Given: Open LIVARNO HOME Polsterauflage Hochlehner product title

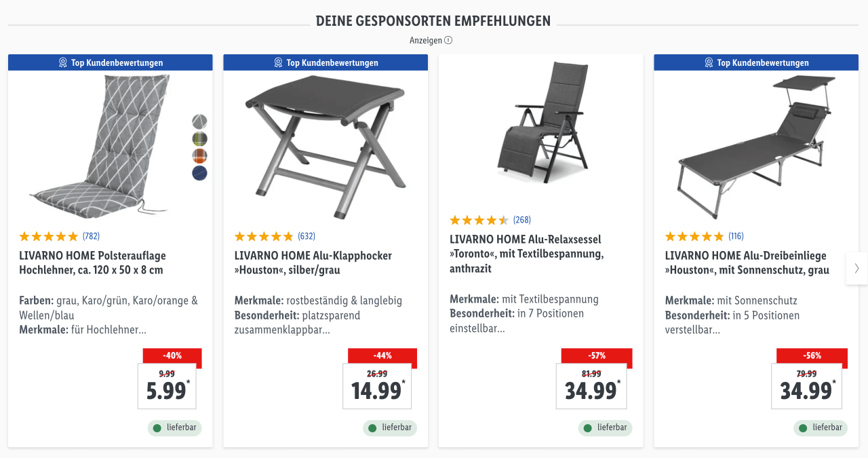Looking at the screenshot, I should click(93, 263).
